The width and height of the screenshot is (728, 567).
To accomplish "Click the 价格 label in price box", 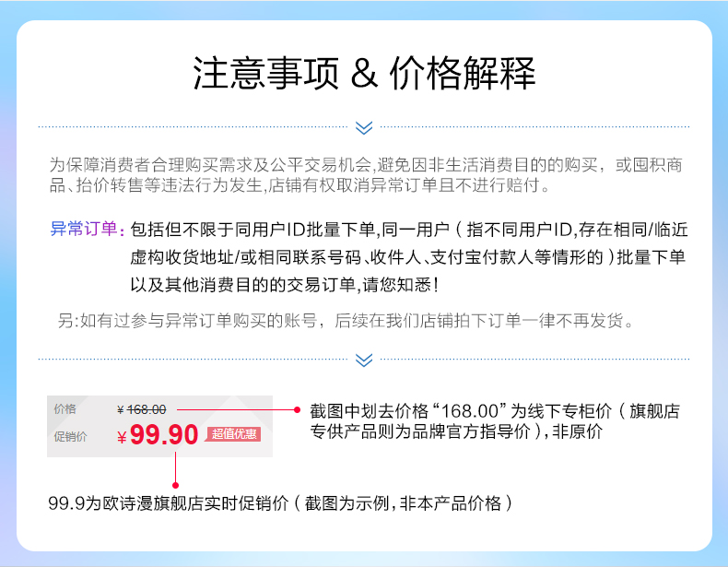I will tap(65, 408).
